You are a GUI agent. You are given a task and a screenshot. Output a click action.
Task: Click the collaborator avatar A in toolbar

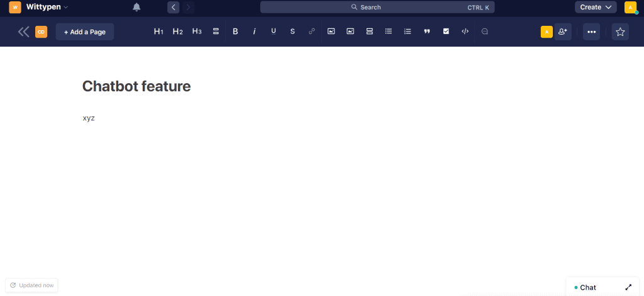click(x=547, y=32)
